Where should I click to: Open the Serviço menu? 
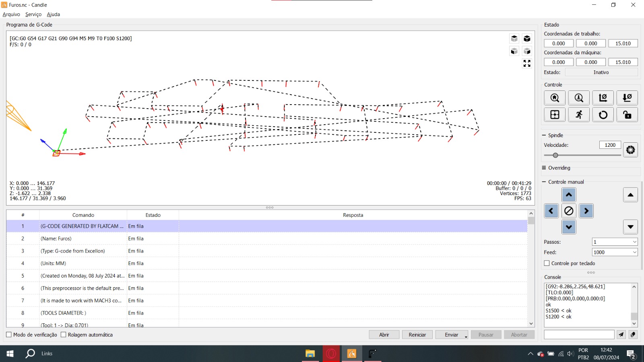(33, 14)
